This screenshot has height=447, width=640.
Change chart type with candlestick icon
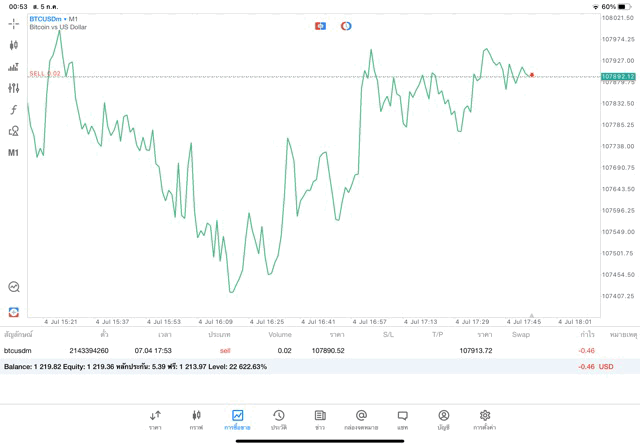coord(14,45)
